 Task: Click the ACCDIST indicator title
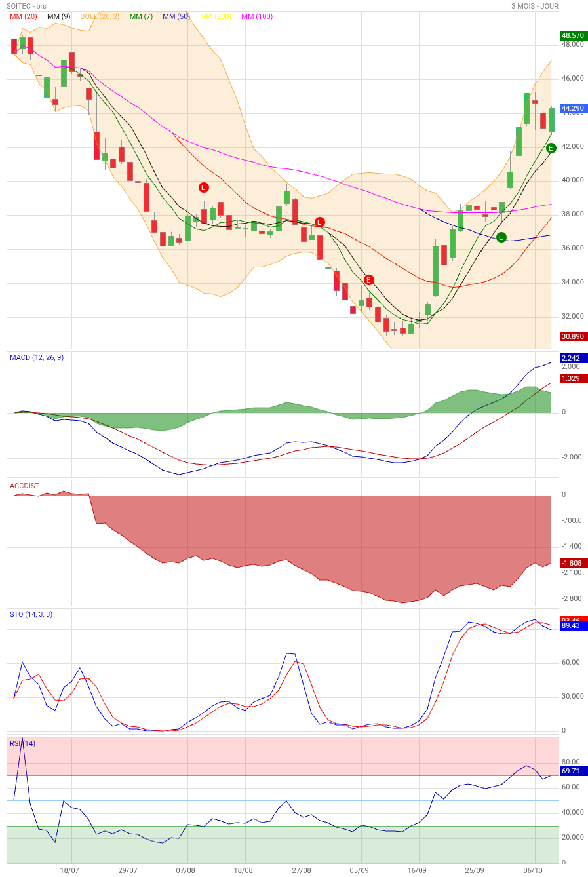pos(24,486)
